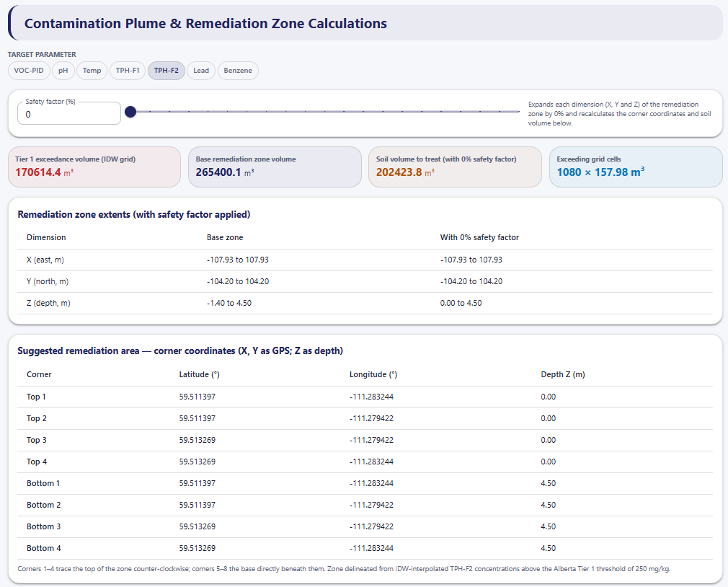Click the Top 4 longitude -111.283244
Image resolution: width=728 pixels, height=587 pixels.
pyautogui.click(x=371, y=462)
